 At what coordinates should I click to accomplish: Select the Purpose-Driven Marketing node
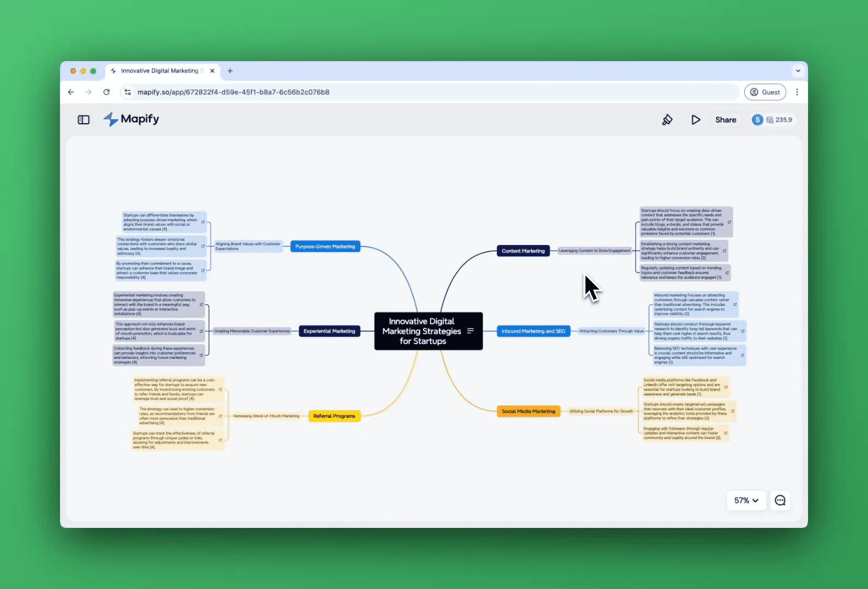click(325, 247)
